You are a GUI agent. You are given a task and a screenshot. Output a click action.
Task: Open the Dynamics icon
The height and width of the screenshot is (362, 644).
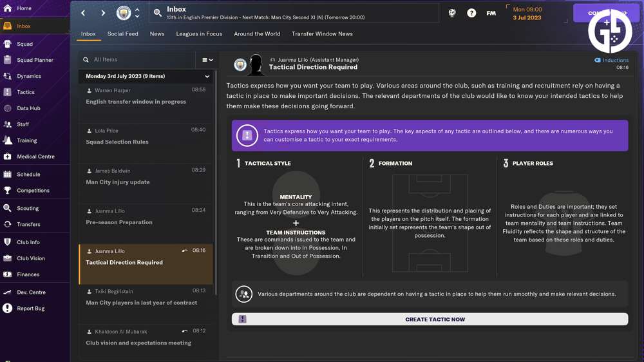7,76
